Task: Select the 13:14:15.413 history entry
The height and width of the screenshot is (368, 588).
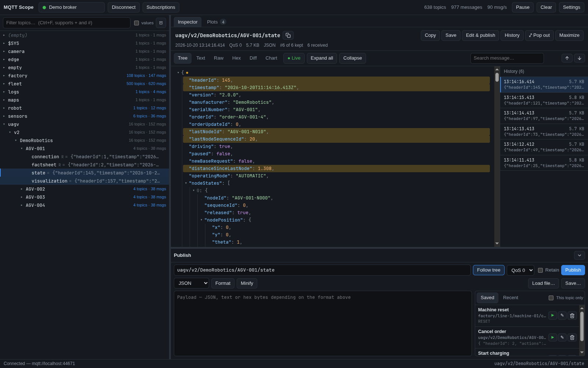Action: coord(544,100)
